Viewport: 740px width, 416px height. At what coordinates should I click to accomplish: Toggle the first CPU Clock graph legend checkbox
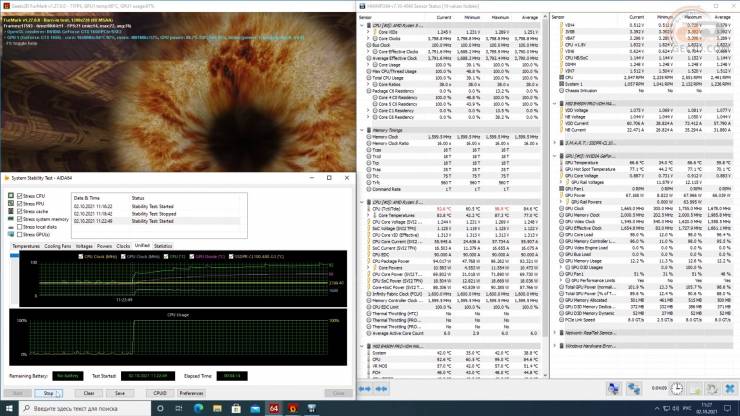[81, 256]
